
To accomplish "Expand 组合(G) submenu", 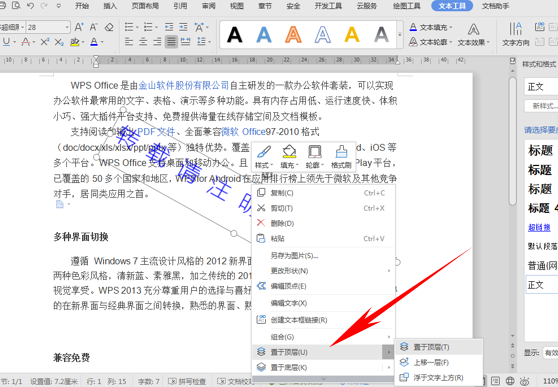I will [323, 337].
